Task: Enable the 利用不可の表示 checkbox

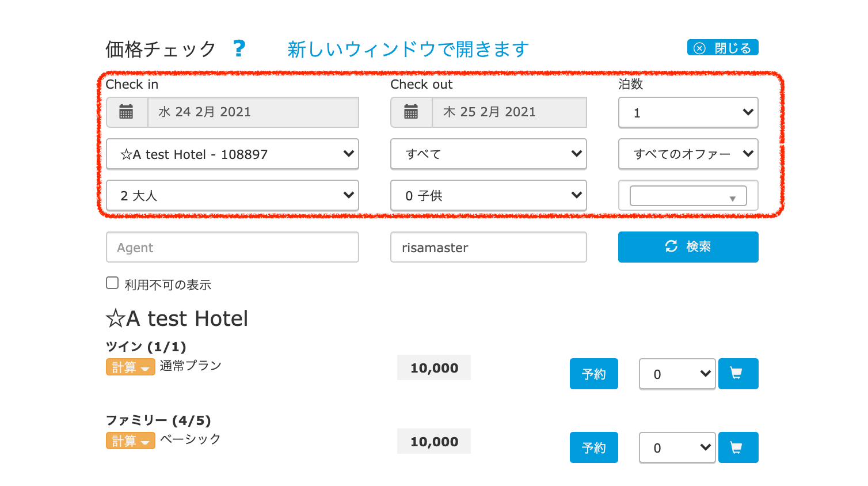Action: point(112,283)
